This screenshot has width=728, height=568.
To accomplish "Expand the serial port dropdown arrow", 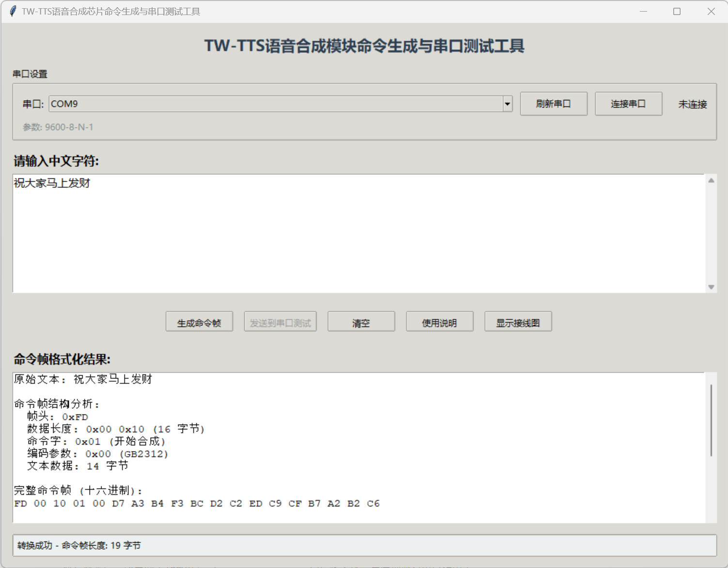I will pyautogui.click(x=507, y=104).
